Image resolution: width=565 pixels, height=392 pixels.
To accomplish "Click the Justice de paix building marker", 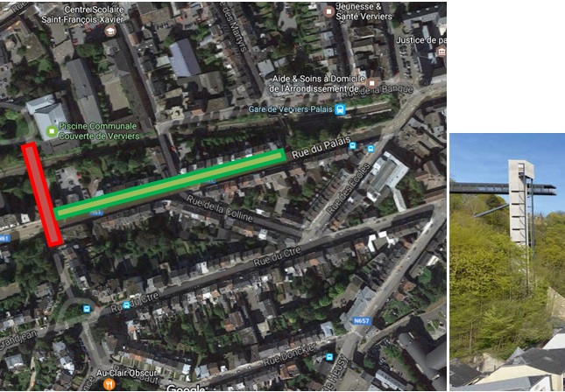I will (x=441, y=52).
